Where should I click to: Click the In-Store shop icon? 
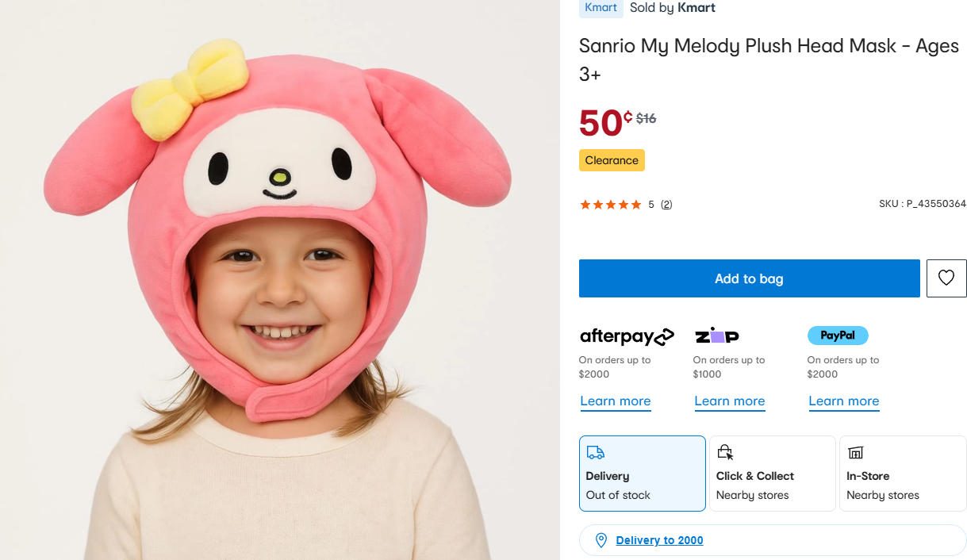point(855,453)
